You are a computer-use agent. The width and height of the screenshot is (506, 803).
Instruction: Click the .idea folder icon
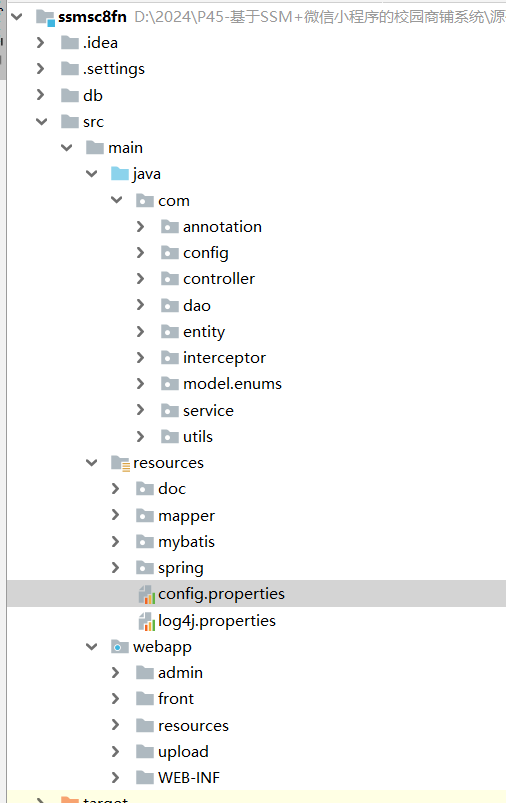pyautogui.click(x=70, y=43)
